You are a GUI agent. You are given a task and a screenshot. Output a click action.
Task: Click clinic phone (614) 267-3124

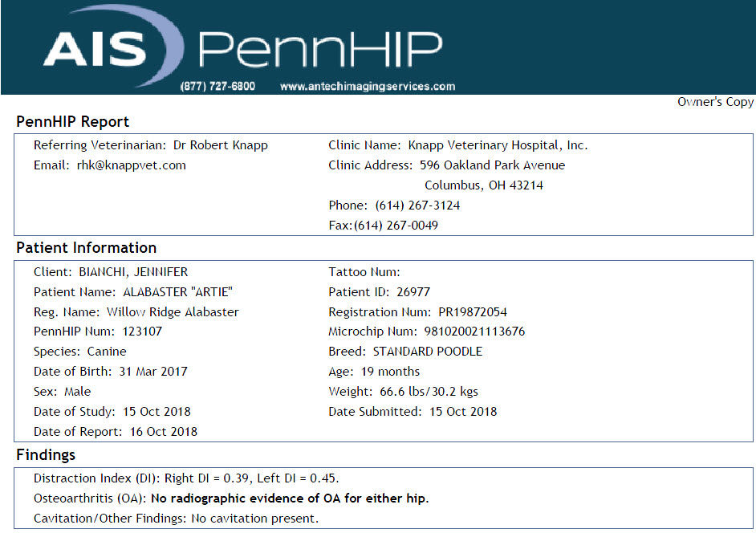[x=417, y=205]
